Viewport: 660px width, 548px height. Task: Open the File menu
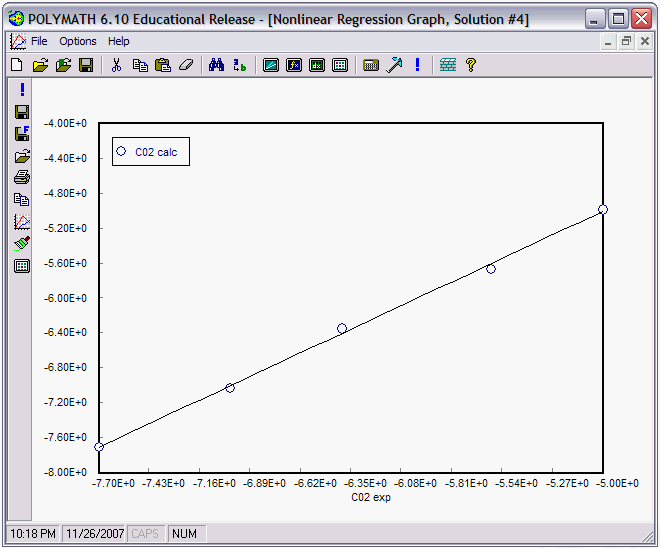point(39,41)
